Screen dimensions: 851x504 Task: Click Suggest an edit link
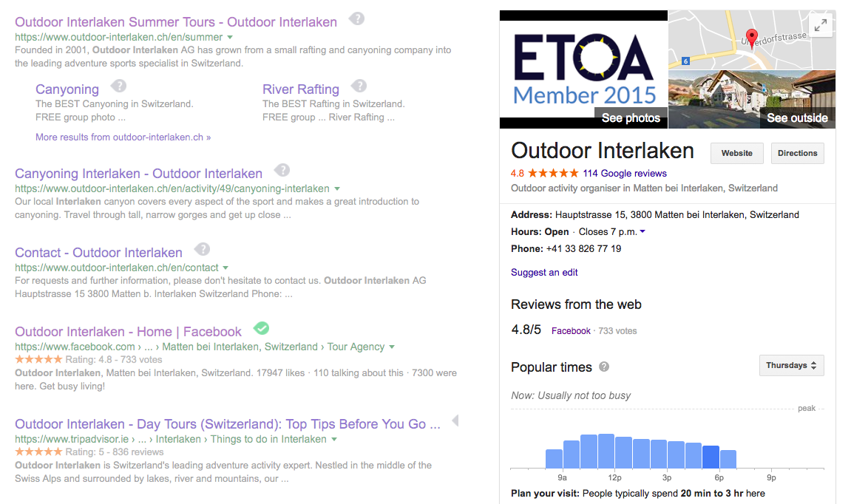click(544, 272)
